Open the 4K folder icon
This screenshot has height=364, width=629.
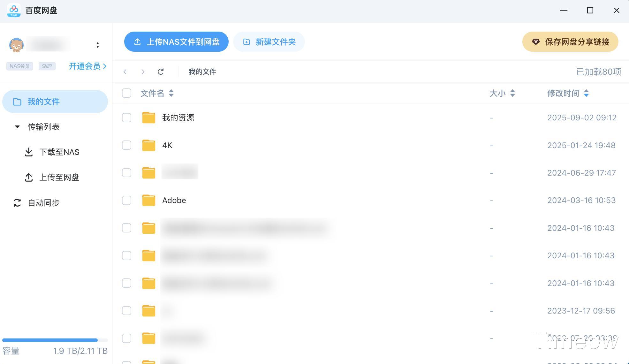[x=148, y=146]
